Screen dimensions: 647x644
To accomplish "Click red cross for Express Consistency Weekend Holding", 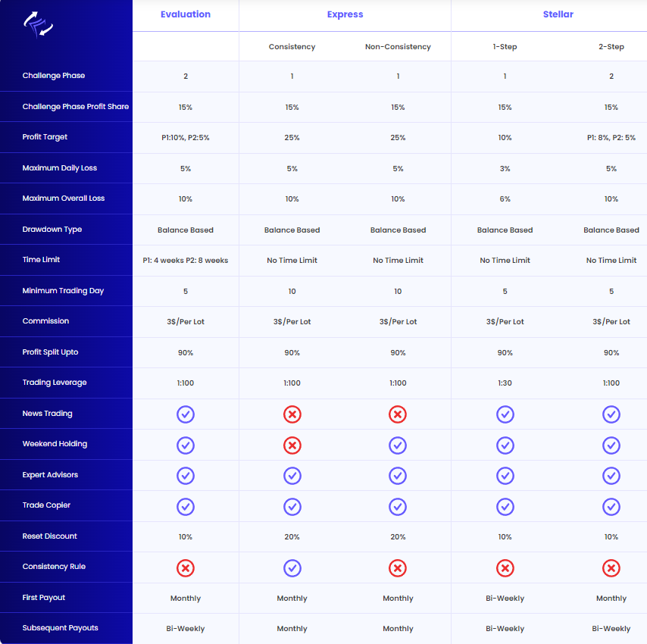I will (x=292, y=445).
